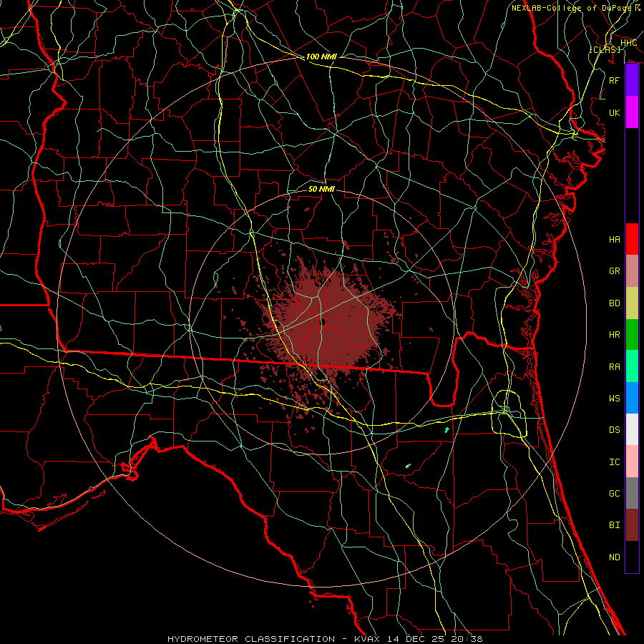Click the small yellow echo below the green one
Viewport: 644px width, 644px height.
pos(407,466)
